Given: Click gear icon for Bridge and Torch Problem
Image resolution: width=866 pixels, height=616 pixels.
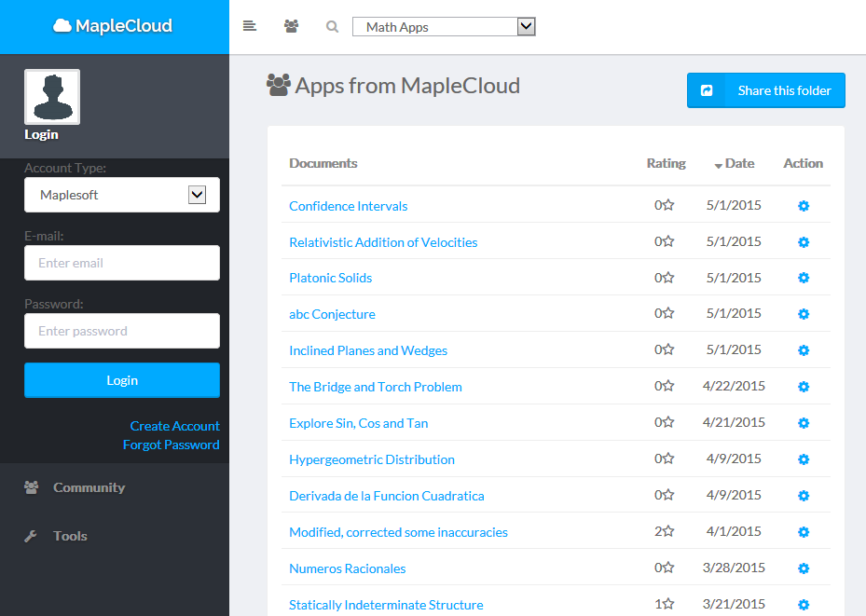Looking at the screenshot, I should pos(804,387).
